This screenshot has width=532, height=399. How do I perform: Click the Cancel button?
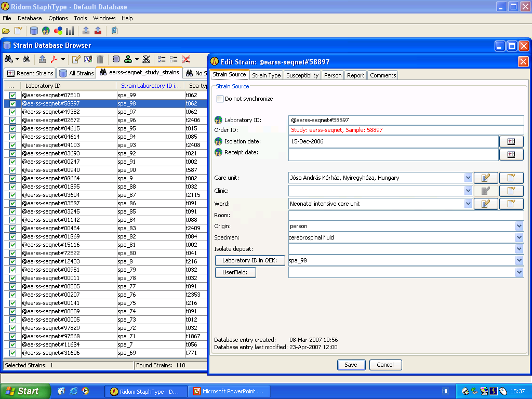tap(385, 365)
